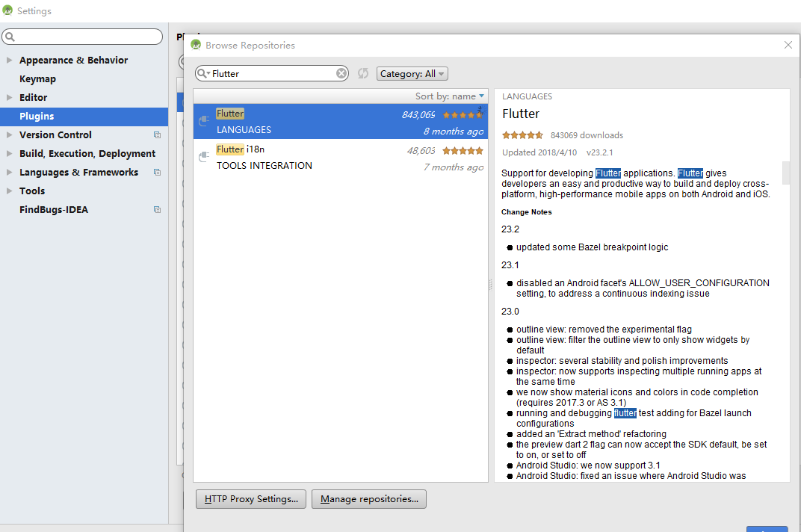Click the 23.0 version heading
Screen dimensions: 801x532
(510, 312)
